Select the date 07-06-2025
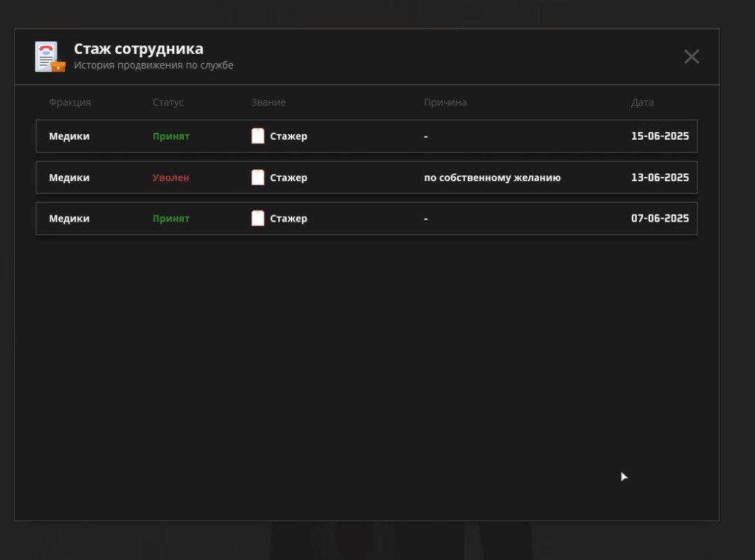755x560 pixels. coord(659,218)
